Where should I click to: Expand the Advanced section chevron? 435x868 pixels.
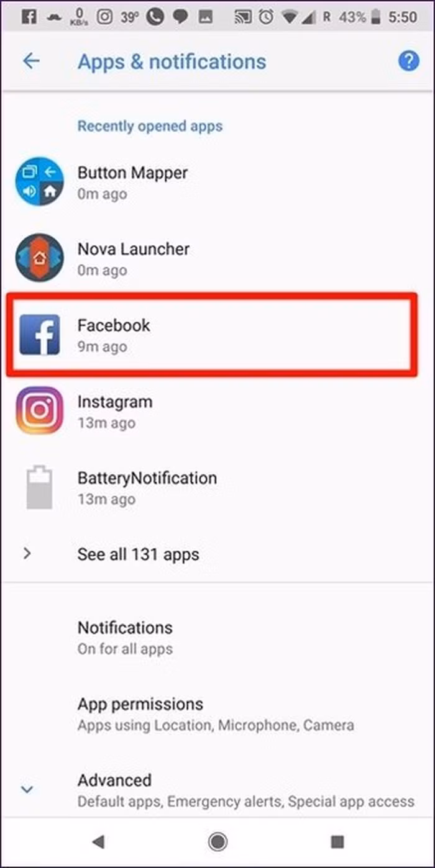(27, 790)
